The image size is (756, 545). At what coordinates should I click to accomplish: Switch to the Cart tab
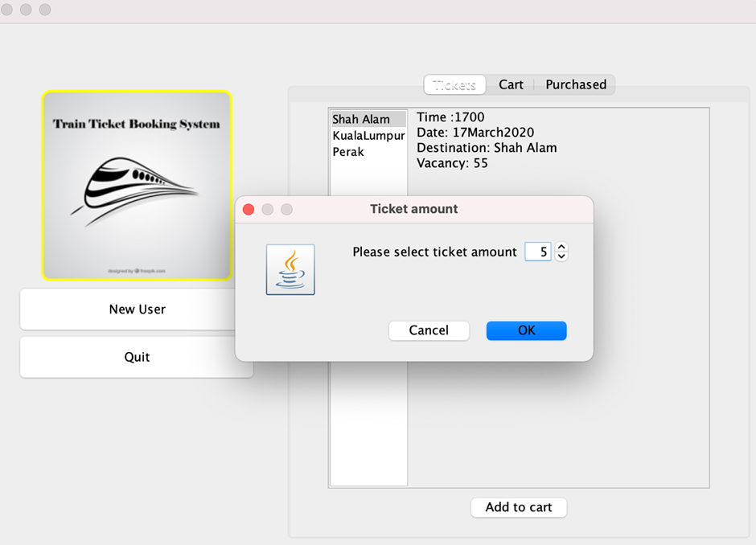point(512,84)
